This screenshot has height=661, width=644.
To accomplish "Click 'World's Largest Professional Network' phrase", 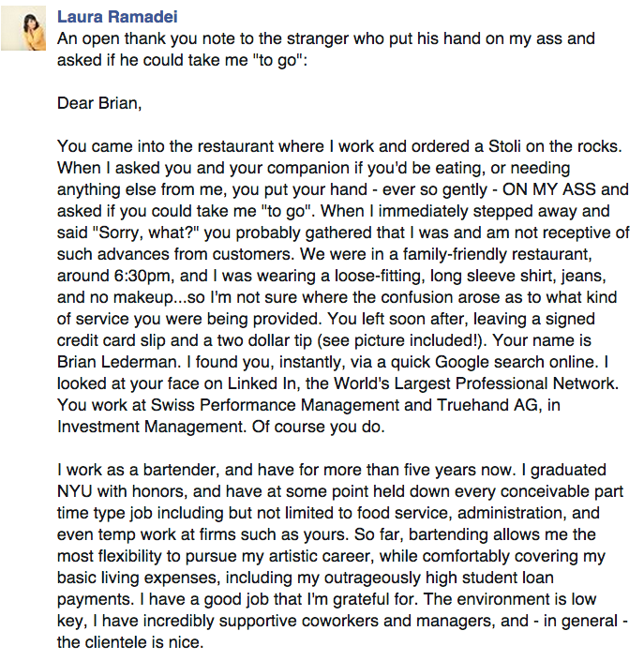I will [x=475, y=383].
